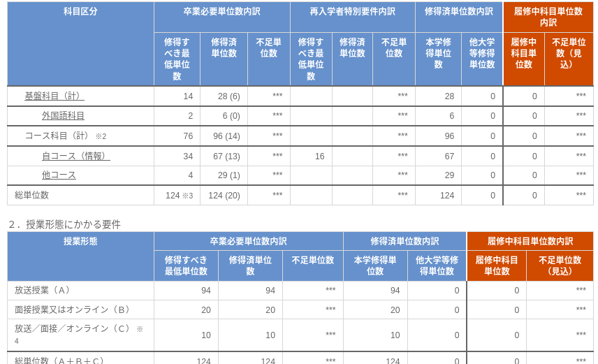The width and height of the screenshot is (598, 364).
Task: Open the 基盤科目（計） link
Action: pos(54,96)
